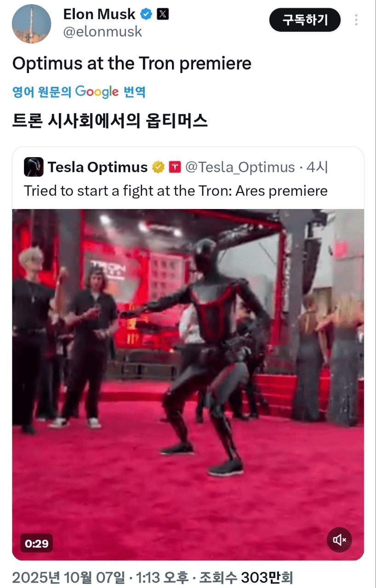Click the X affiliation badge icon
The image size is (376, 588).
click(163, 14)
